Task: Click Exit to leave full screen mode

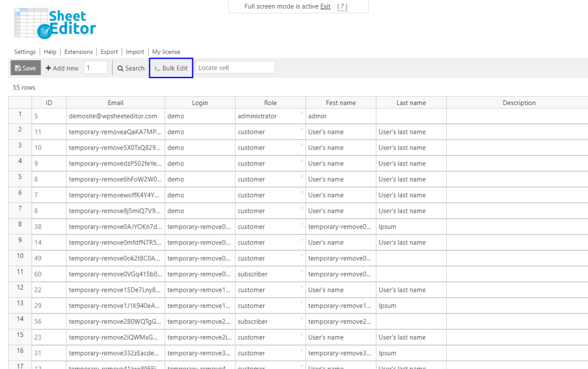Action: 325,6
